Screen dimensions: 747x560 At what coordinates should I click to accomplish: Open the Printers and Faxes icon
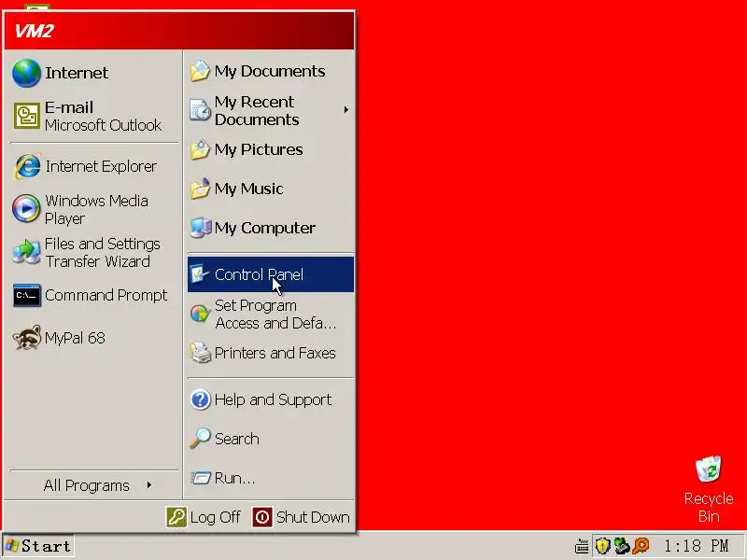(201, 353)
